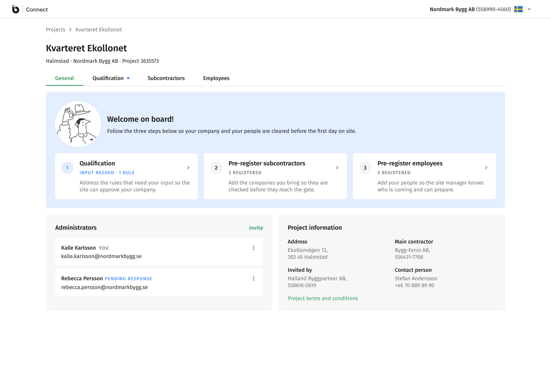Click the Kalle Karlsson administrator name
Image resolution: width=551 pixels, height=392 pixels.
coord(78,248)
